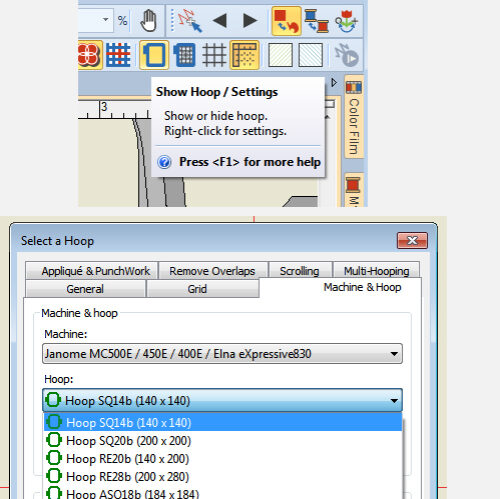Choose Hoop ASQ18b (184 x 184)

click(x=223, y=493)
